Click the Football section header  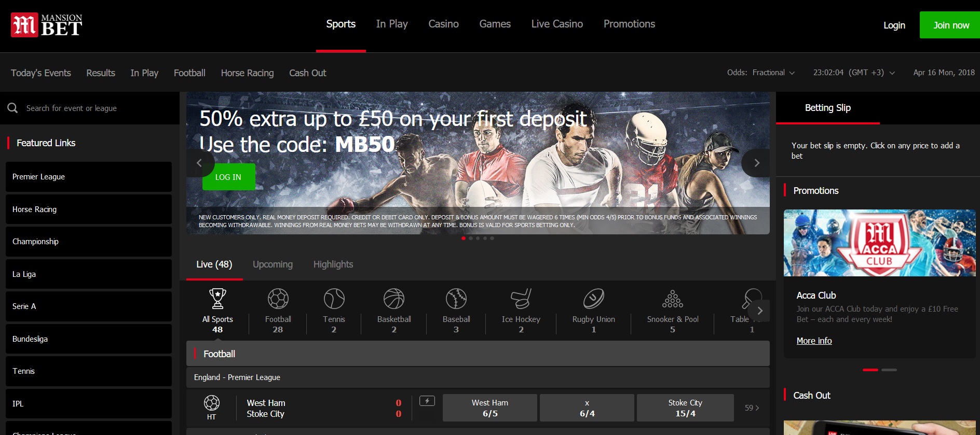pyautogui.click(x=478, y=354)
